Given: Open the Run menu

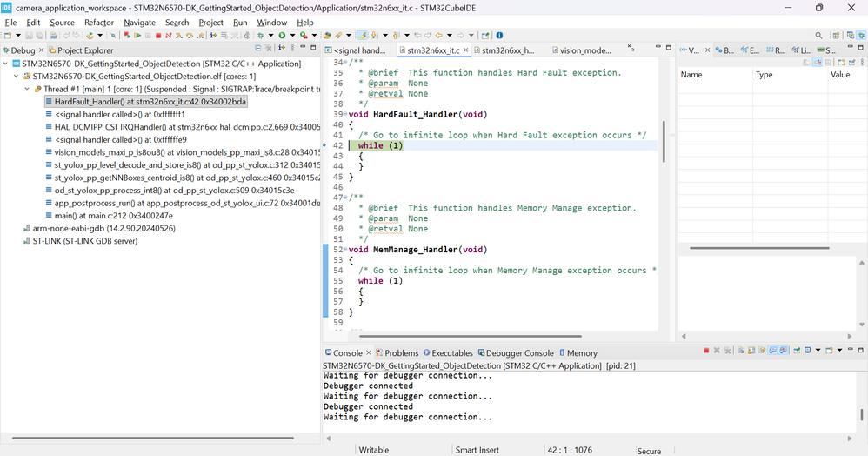Looking at the screenshot, I should pos(240,22).
